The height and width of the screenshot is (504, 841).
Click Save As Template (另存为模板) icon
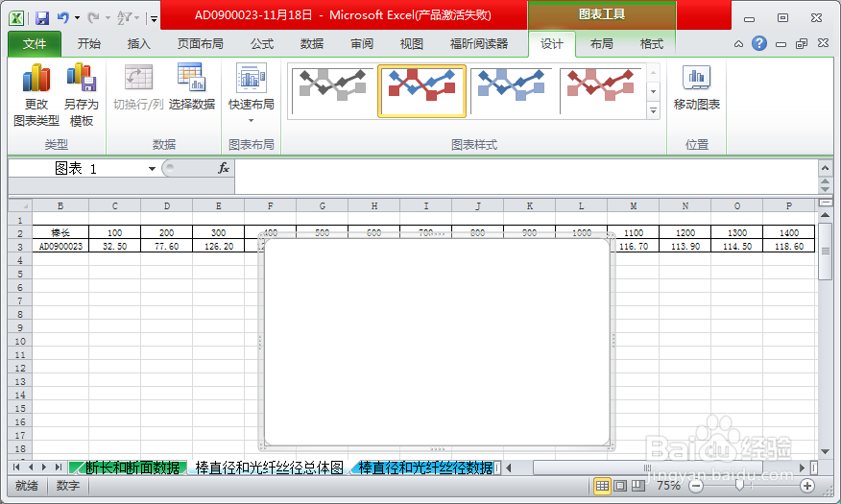point(81,79)
